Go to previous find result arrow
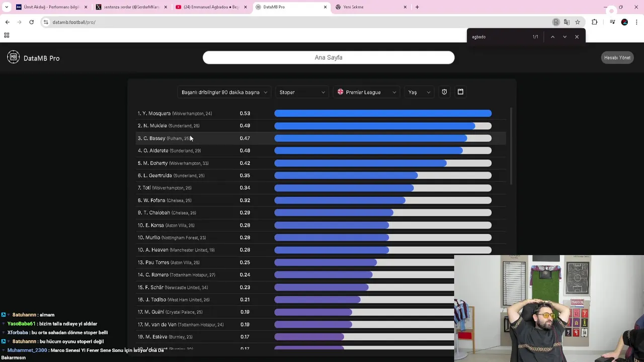Image resolution: width=644 pixels, height=362 pixels. (x=552, y=37)
